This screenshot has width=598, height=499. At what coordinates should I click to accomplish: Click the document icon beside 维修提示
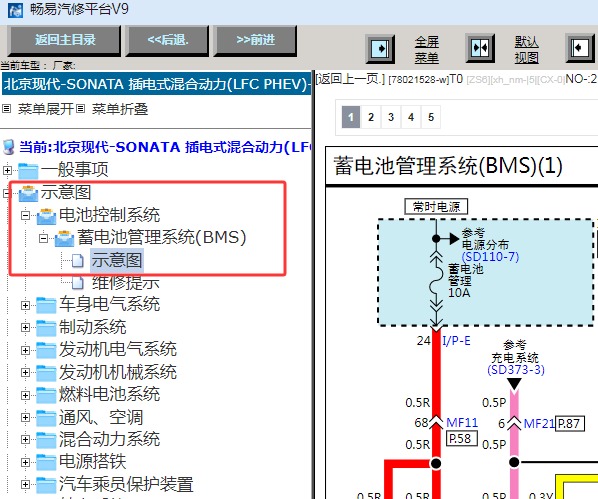click(77, 283)
